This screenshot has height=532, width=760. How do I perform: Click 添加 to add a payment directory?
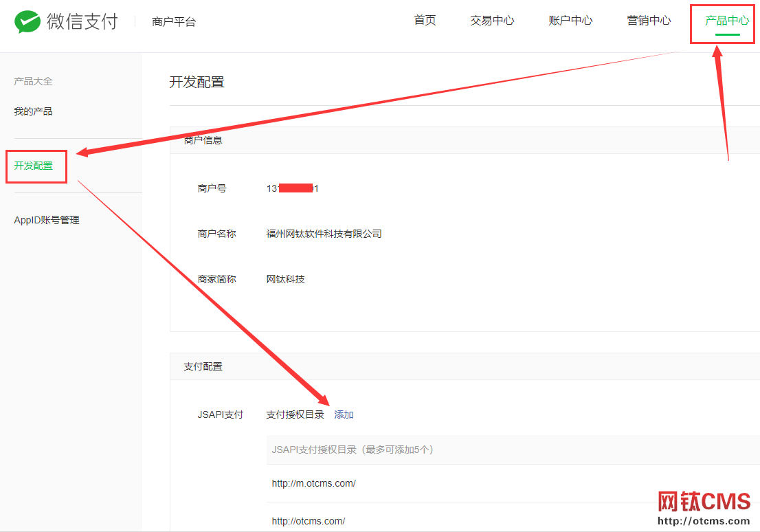point(344,414)
